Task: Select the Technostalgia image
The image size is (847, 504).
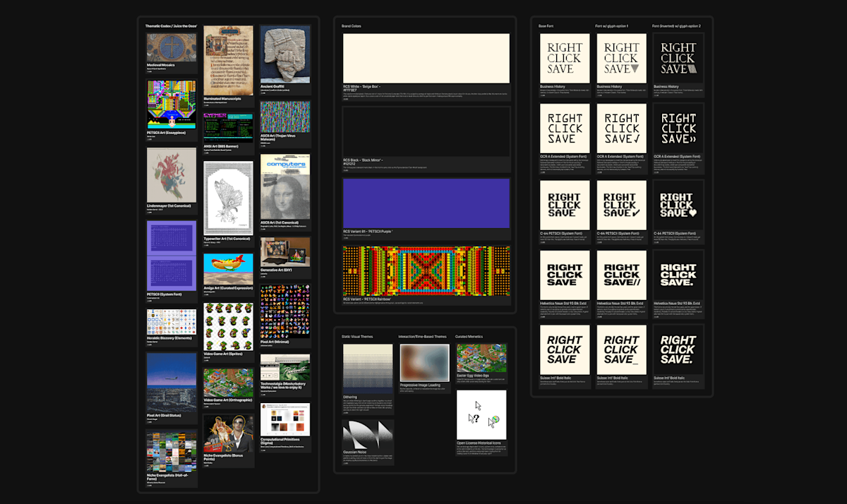Action: [285, 368]
